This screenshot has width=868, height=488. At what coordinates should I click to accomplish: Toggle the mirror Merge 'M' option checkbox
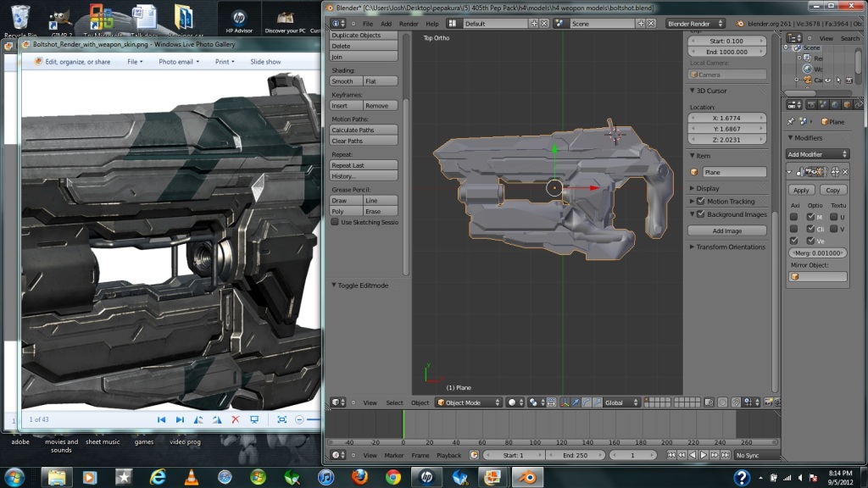810,217
